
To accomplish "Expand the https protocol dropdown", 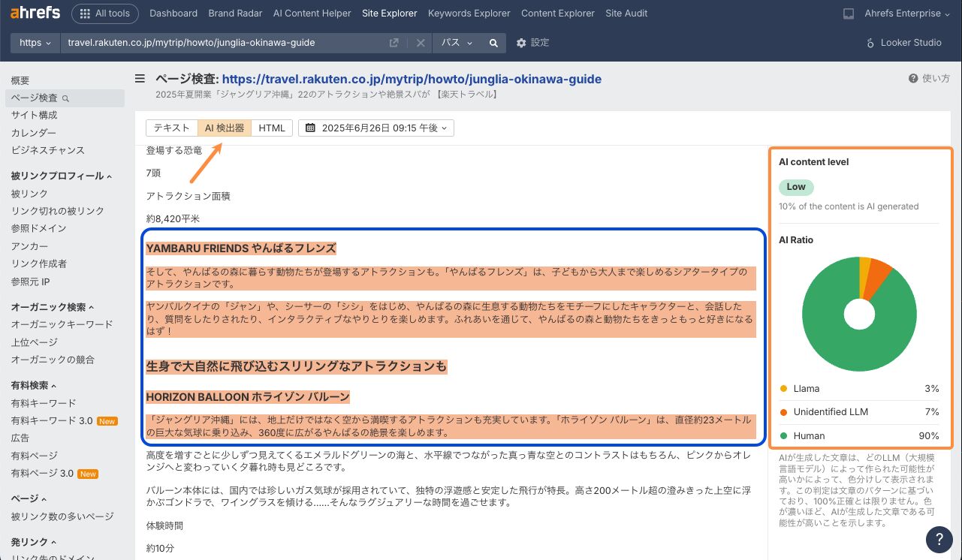I will click(35, 43).
